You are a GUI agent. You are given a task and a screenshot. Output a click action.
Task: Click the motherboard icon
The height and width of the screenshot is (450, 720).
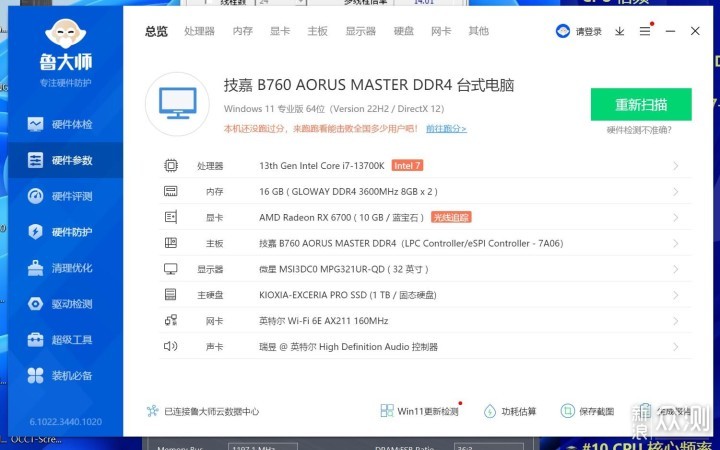(171, 243)
